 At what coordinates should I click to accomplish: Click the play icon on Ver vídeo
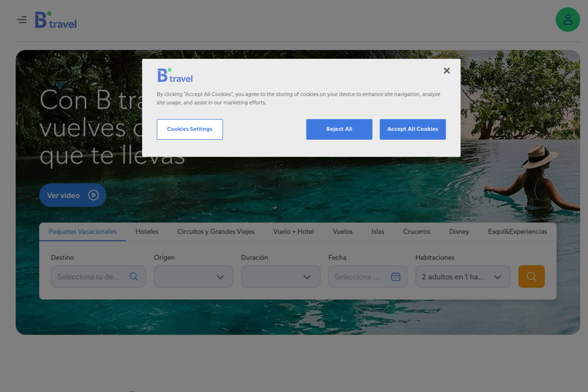94,195
